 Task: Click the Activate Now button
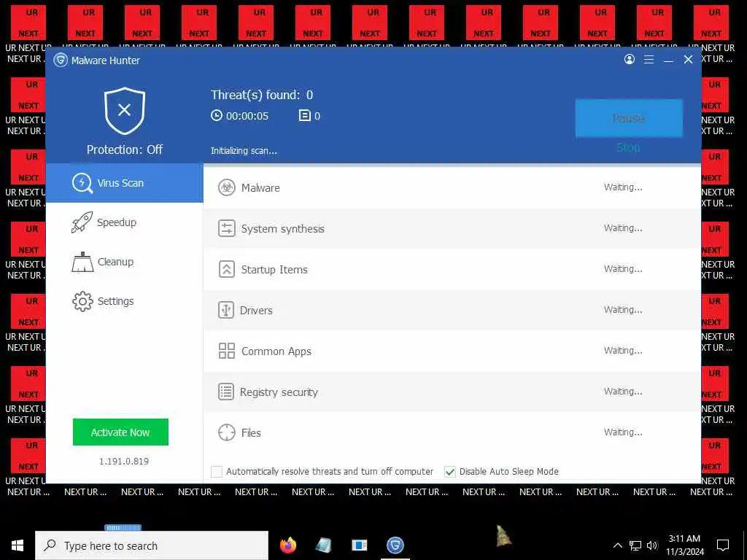click(x=120, y=432)
